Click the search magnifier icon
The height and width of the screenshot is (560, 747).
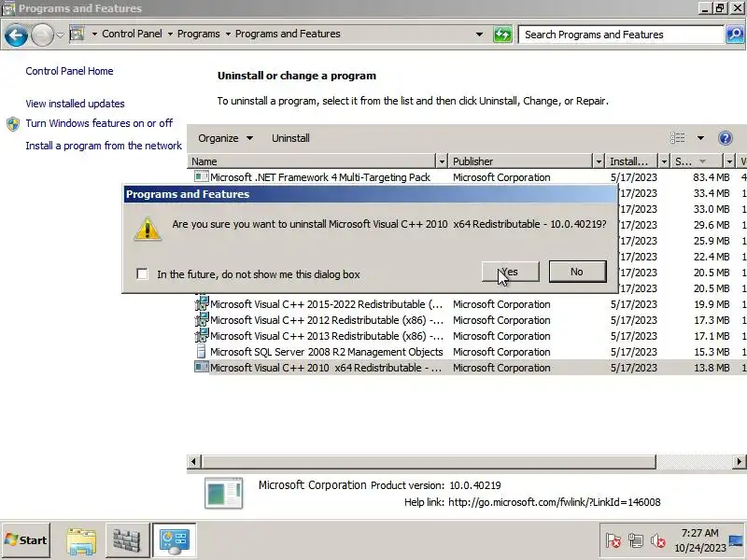click(735, 35)
